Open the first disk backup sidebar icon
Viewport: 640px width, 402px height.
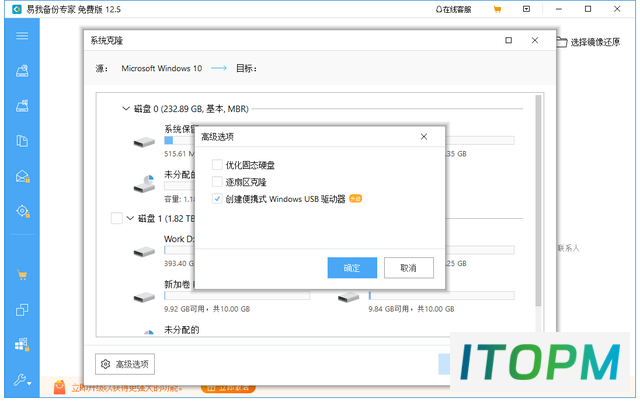22,71
